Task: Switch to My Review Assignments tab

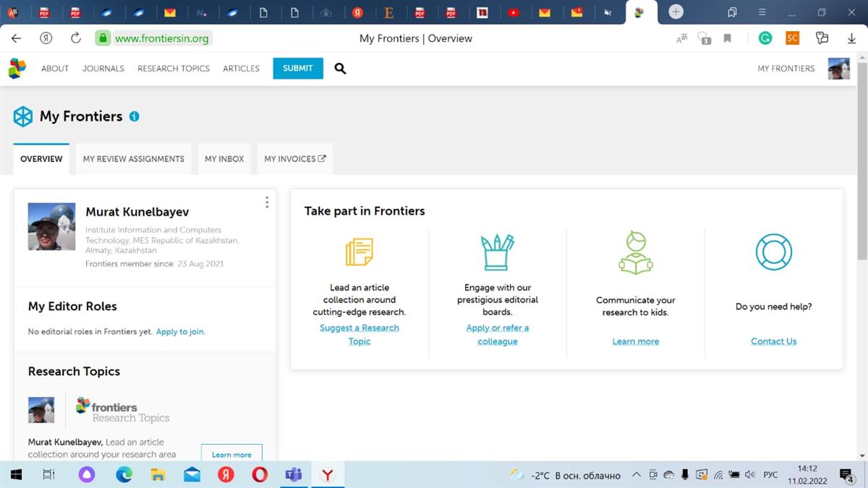Action: point(133,159)
